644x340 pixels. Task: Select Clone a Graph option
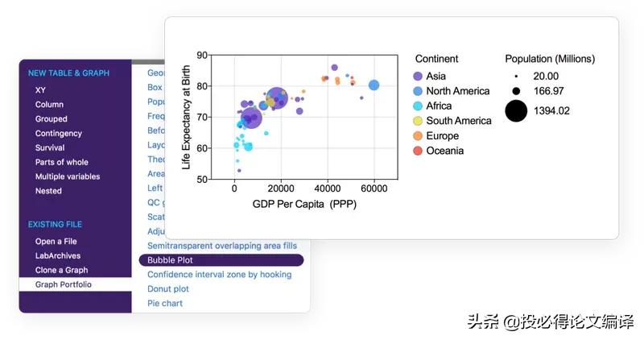61,271
